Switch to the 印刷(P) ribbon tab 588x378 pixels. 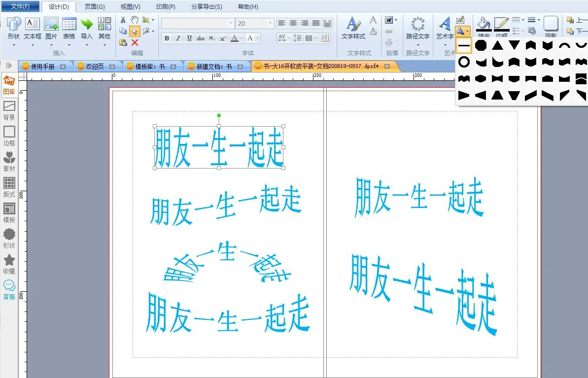(166, 6)
